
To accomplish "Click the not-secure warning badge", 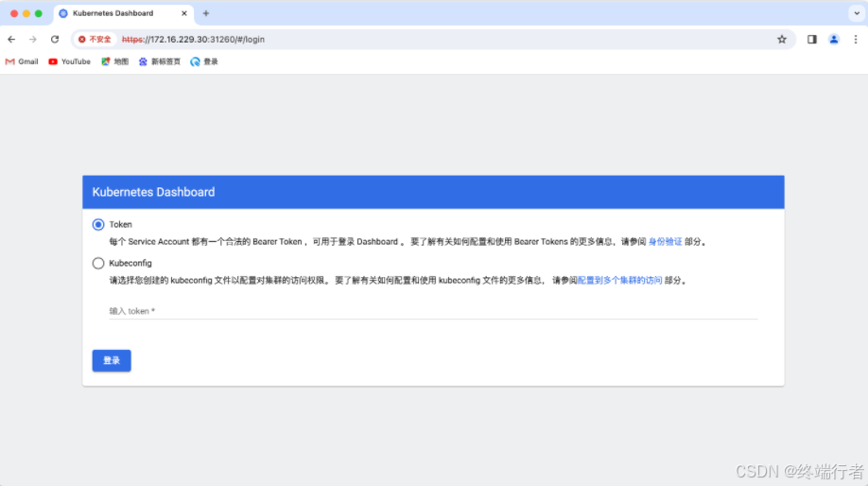I will click(x=95, y=40).
